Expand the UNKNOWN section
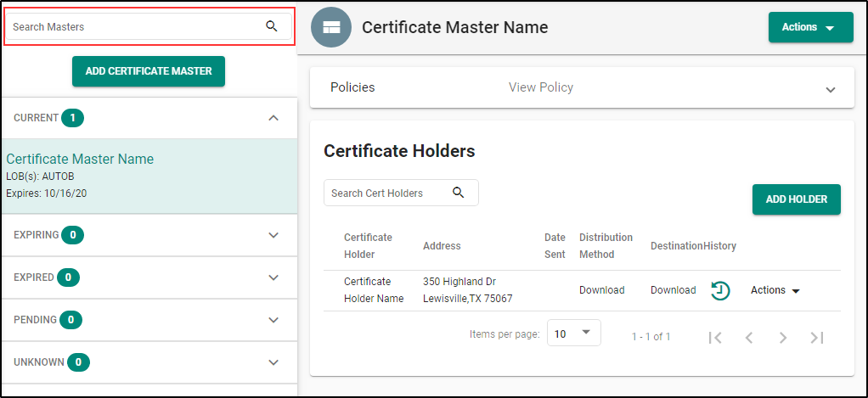The image size is (868, 398). coord(273,362)
